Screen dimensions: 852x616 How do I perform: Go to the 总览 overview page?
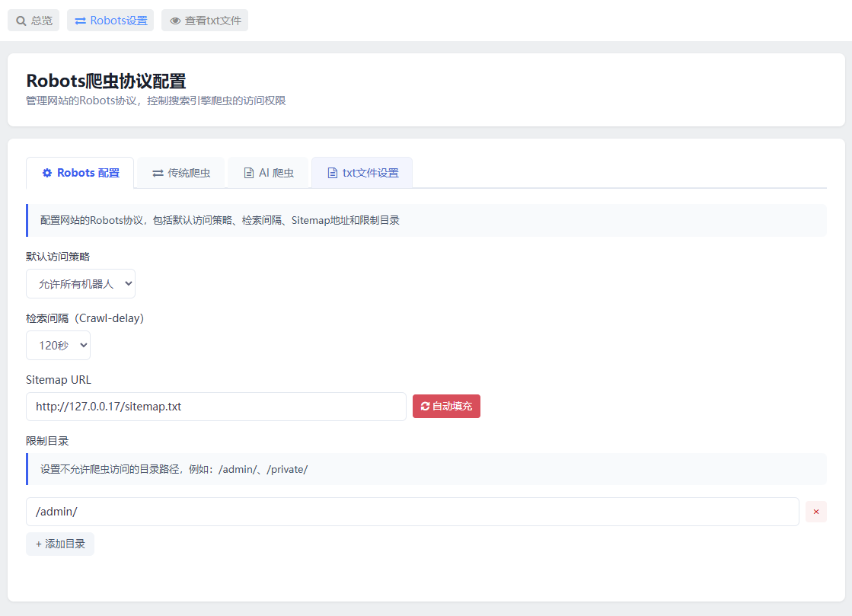(34, 21)
